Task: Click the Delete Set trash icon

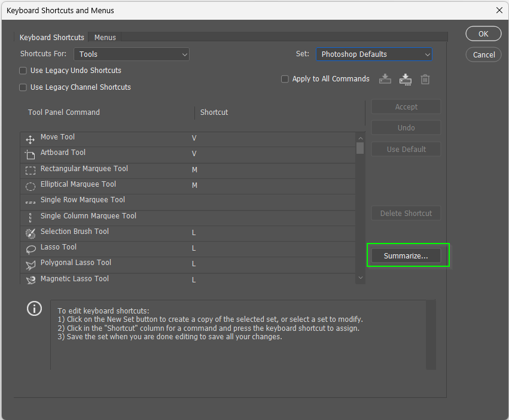Action: [x=425, y=79]
